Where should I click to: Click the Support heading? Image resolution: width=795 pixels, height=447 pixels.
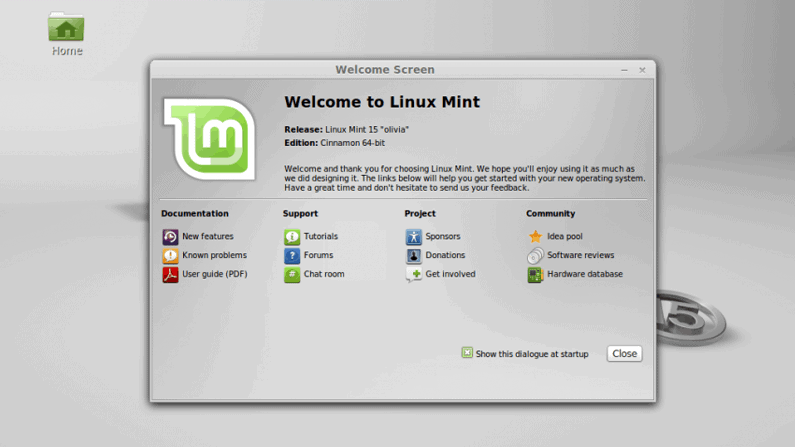click(x=300, y=213)
